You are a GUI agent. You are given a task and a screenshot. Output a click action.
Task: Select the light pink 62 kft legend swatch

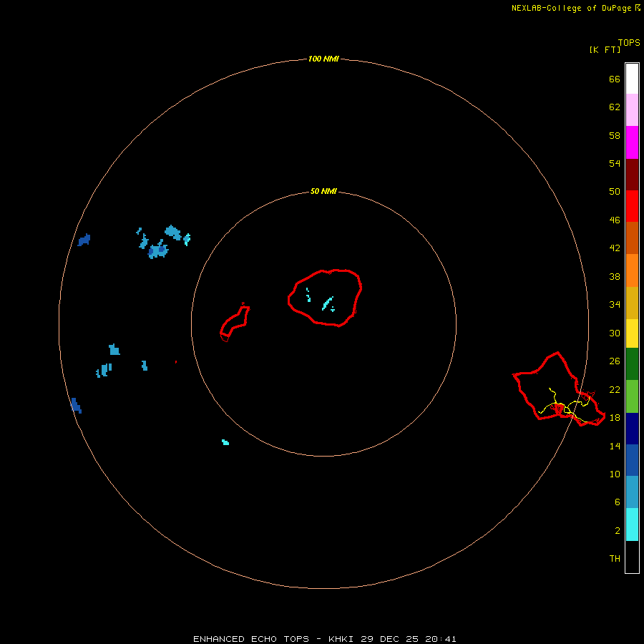[632, 109]
